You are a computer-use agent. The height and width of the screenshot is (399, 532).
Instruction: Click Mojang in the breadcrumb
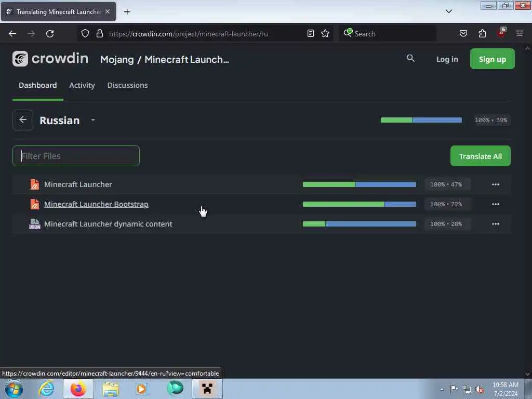click(117, 59)
